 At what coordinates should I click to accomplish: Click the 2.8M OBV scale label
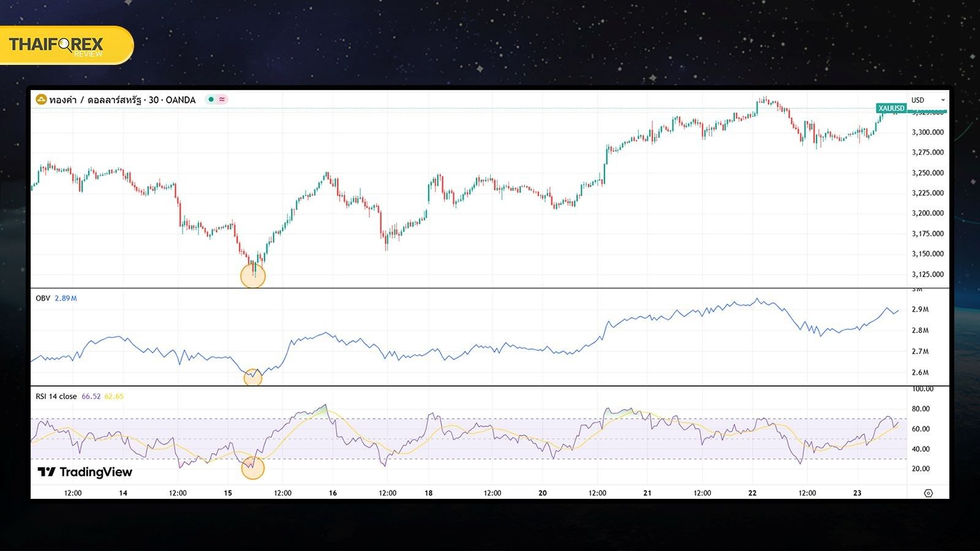(x=920, y=331)
